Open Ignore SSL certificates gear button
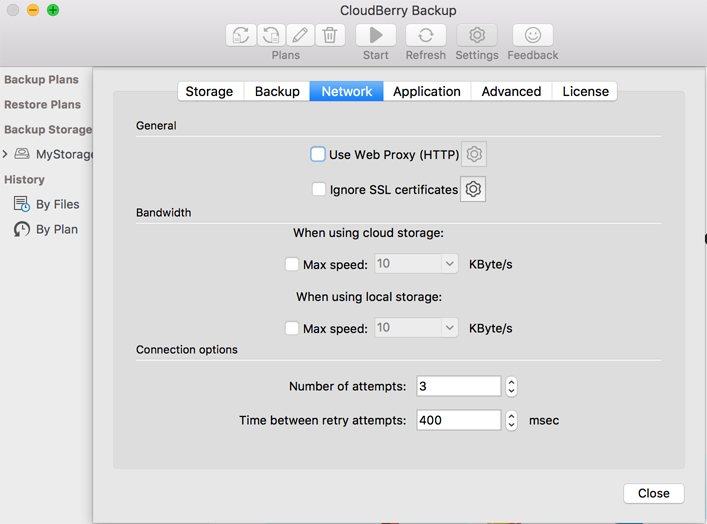The image size is (707, 524). coord(473,189)
